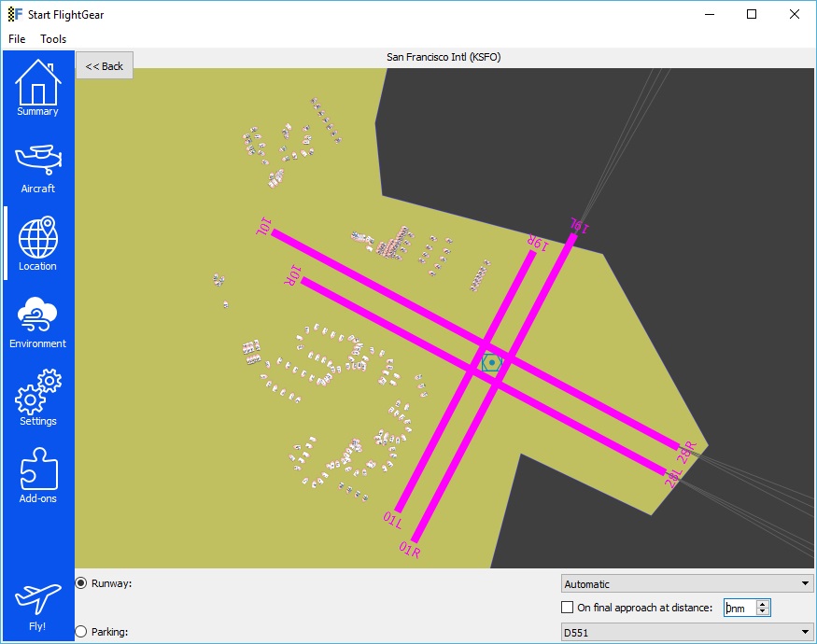Viewport: 817px width, 644px height.
Task: Open the File menu
Action: pyautogui.click(x=17, y=39)
